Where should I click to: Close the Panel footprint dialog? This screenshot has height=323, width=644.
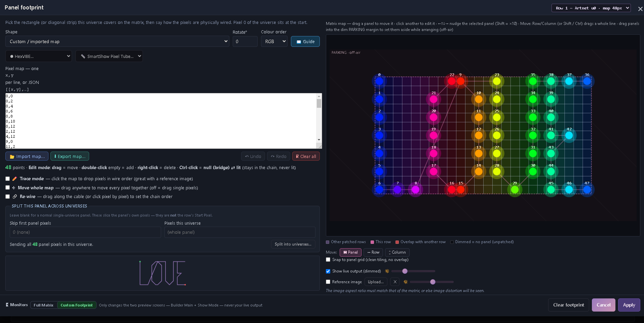640,9
